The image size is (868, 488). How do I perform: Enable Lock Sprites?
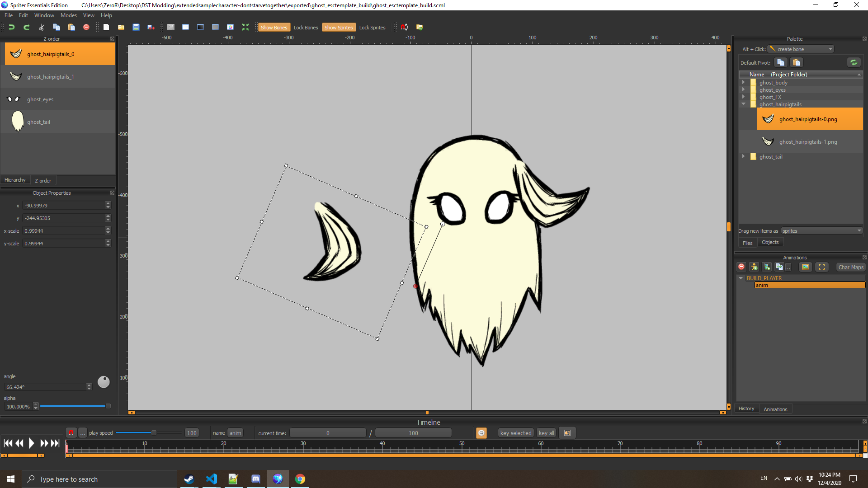pyautogui.click(x=372, y=28)
